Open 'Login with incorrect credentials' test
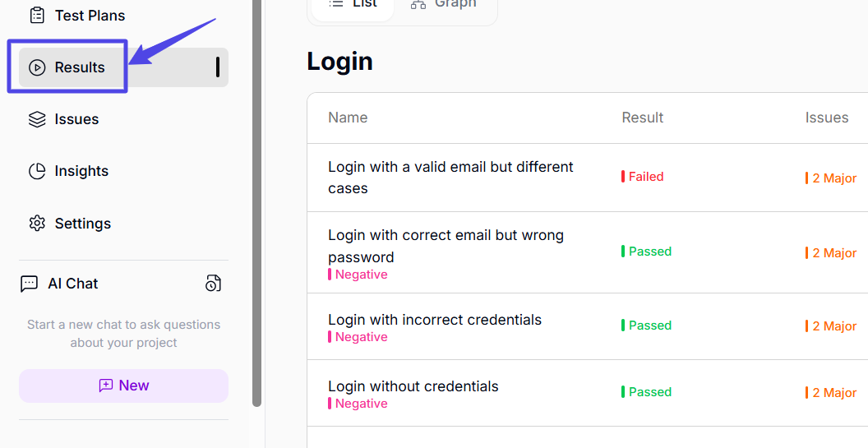Screen dimensions: 868x448 (x=434, y=320)
